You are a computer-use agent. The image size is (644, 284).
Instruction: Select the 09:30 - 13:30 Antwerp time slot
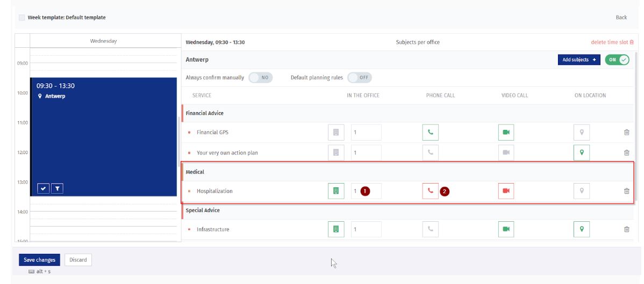(104, 137)
